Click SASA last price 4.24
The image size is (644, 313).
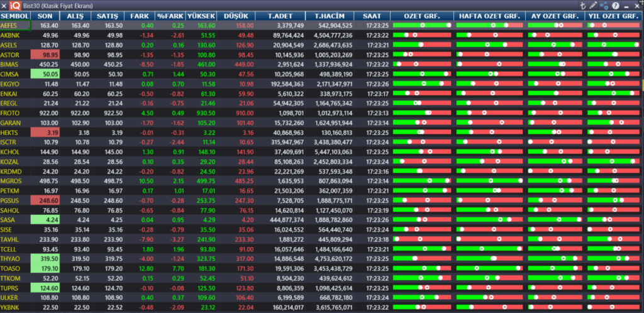(45, 220)
